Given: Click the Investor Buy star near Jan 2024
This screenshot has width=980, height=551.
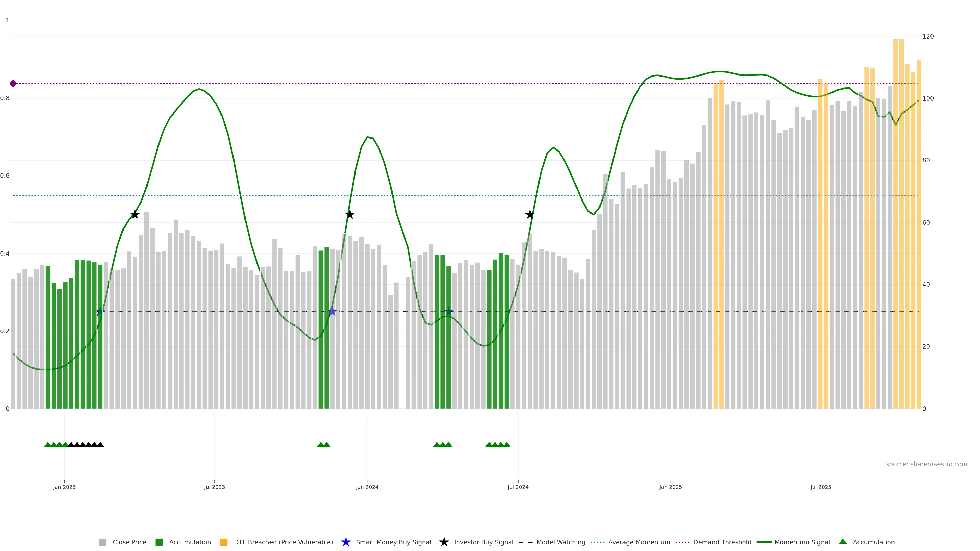Looking at the screenshot, I should (350, 215).
